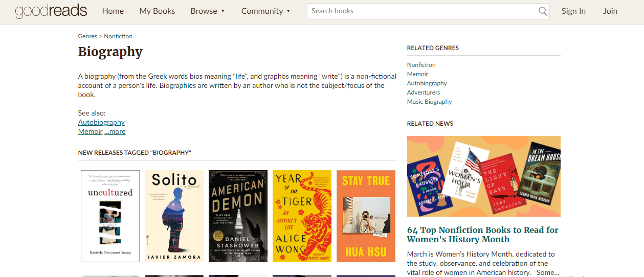This screenshot has width=644, height=277.
Task: Click Year of the Tiger cover
Action: 302,216
